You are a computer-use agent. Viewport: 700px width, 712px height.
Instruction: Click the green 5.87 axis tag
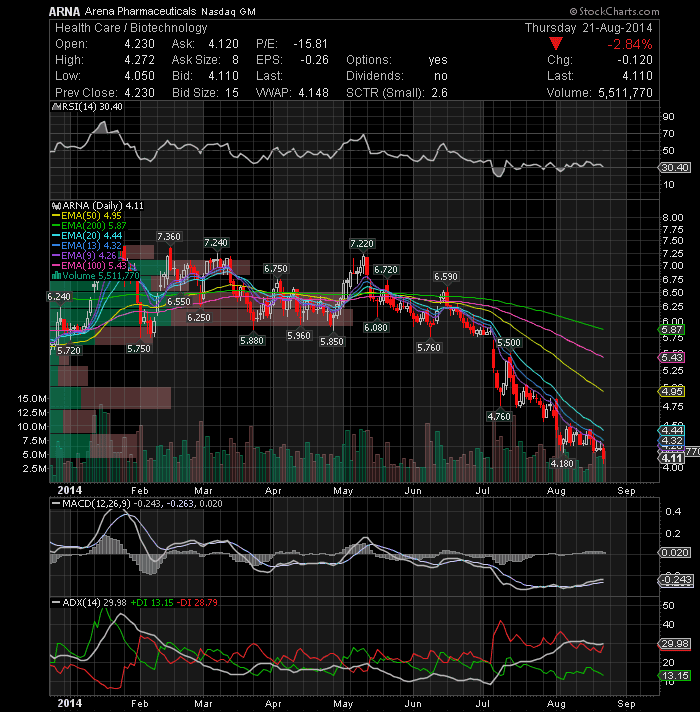tap(672, 330)
